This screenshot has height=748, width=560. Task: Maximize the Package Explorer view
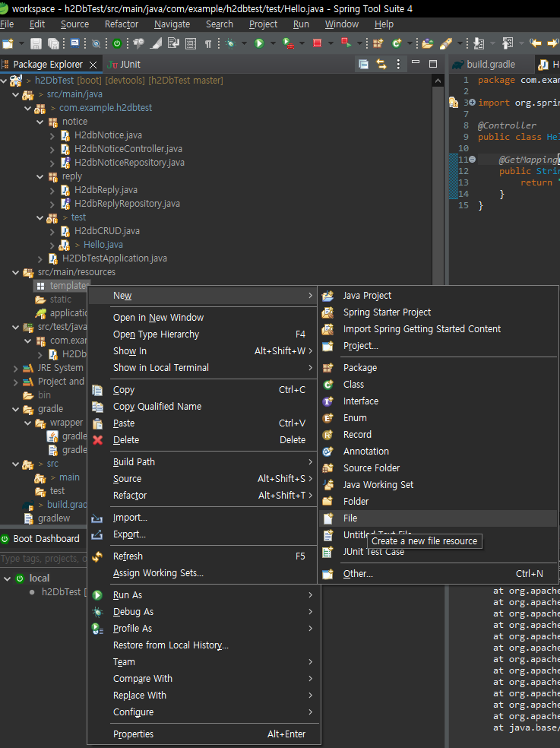pyautogui.click(x=433, y=63)
